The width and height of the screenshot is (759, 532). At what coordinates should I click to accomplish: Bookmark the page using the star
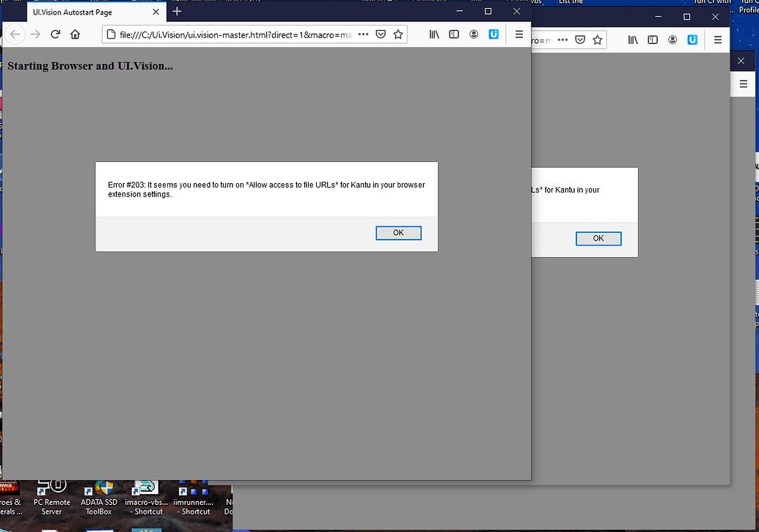click(x=398, y=34)
